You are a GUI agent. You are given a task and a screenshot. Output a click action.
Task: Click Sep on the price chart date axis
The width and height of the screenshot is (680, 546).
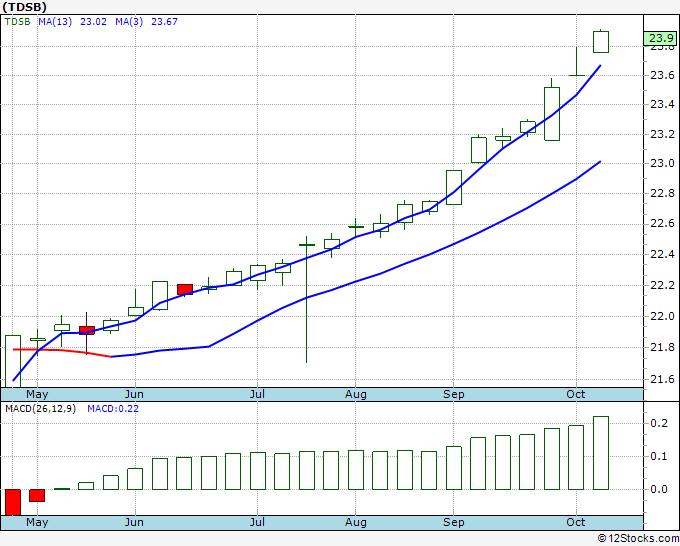454,395
